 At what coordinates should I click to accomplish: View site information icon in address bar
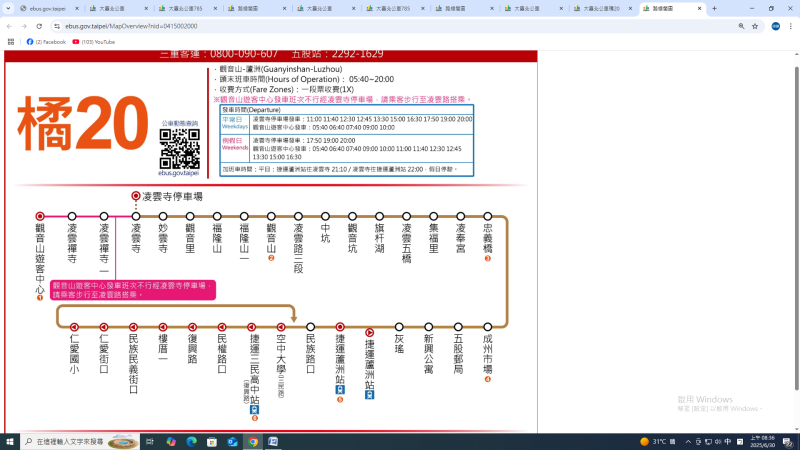(x=57, y=26)
